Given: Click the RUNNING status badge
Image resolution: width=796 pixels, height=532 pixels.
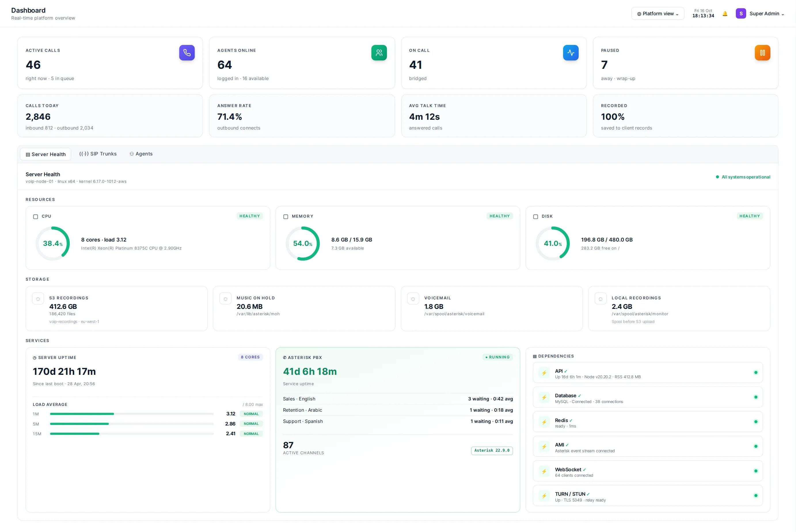Looking at the screenshot, I should pyautogui.click(x=497, y=357).
